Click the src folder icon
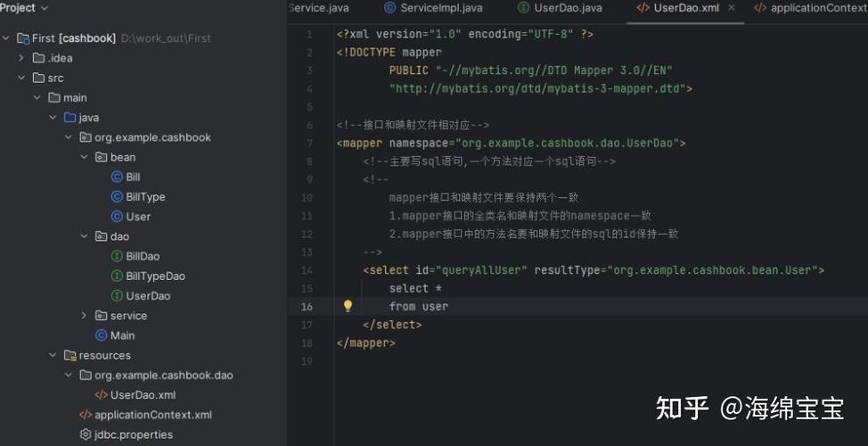This screenshot has height=446, width=868. pyautogui.click(x=38, y=78)
